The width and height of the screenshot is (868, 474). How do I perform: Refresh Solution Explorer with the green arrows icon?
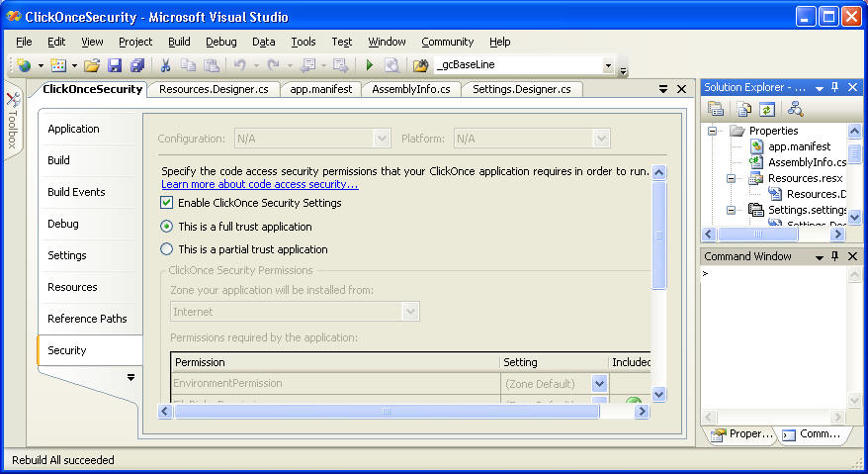point(767,109)
